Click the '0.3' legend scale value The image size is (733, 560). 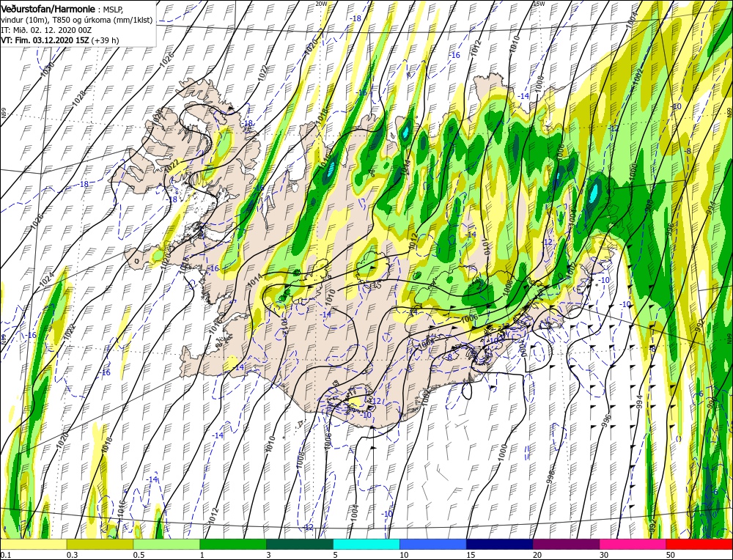tap(72, 555)
